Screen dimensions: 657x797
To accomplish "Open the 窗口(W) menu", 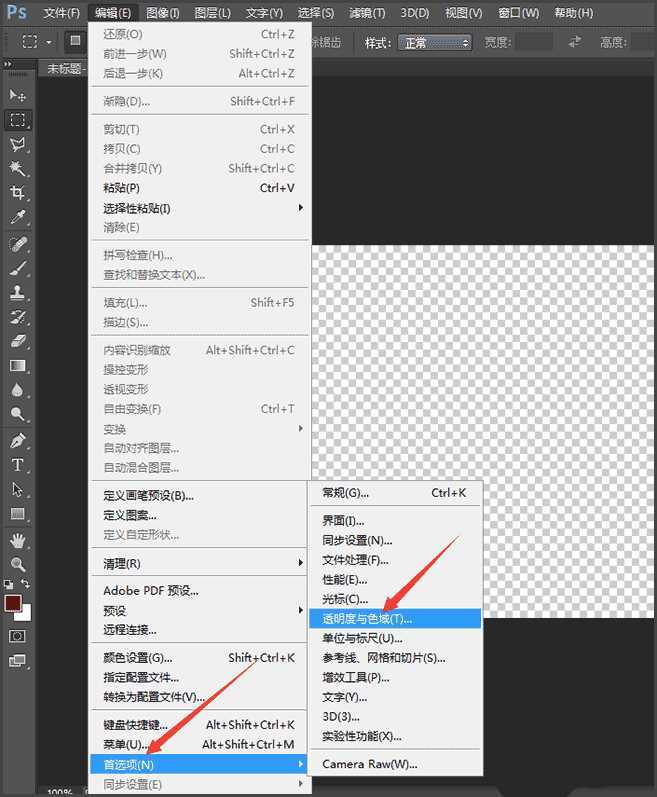I will [x=518, y=13].
